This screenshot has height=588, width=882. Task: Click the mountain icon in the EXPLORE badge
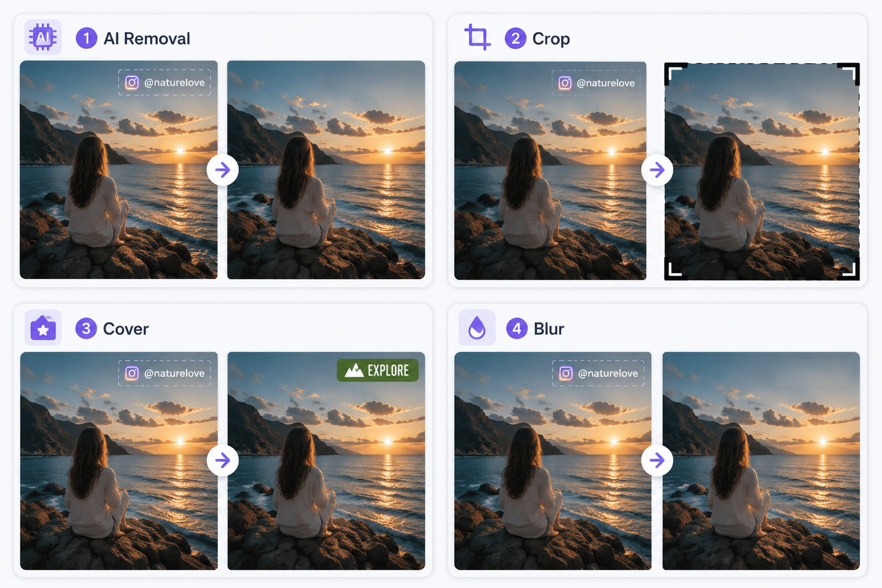point(354,370)
